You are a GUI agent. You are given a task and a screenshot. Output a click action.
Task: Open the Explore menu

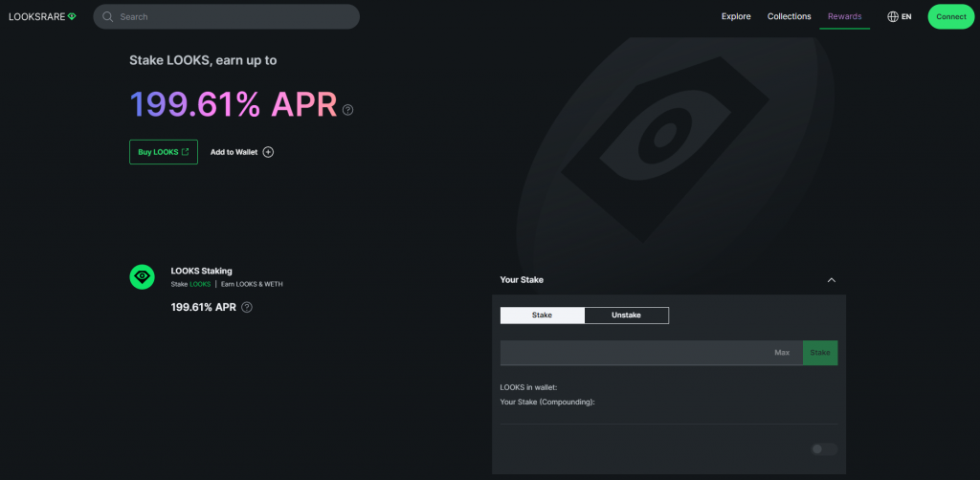(x=736, y=17)
